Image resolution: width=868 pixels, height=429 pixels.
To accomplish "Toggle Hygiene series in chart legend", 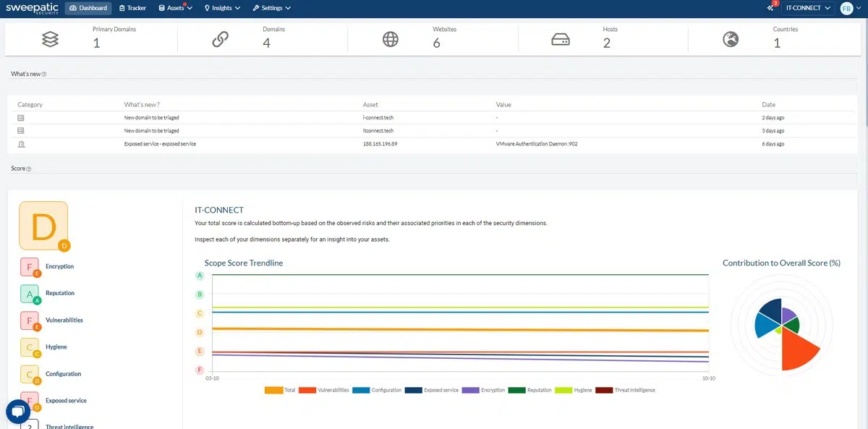I will [574, 390].
